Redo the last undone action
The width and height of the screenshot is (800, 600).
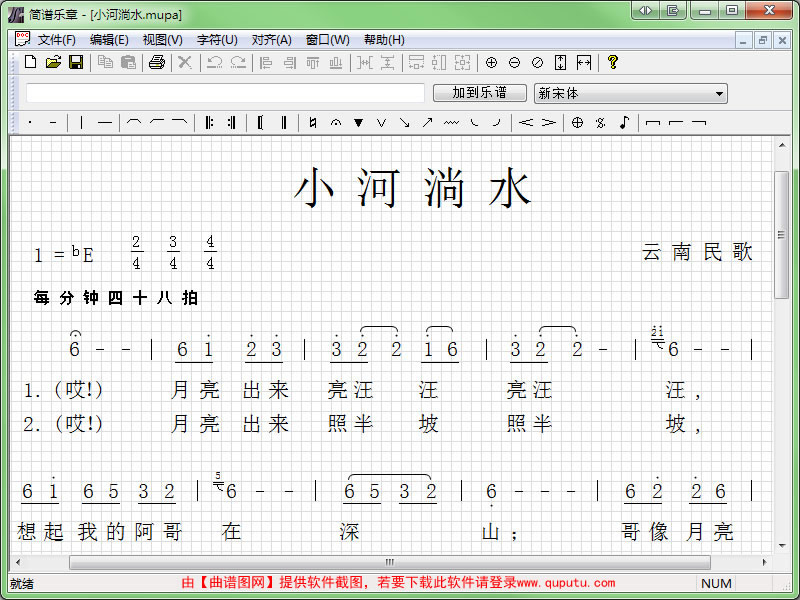pyautogui.click(x=238, y=62)
